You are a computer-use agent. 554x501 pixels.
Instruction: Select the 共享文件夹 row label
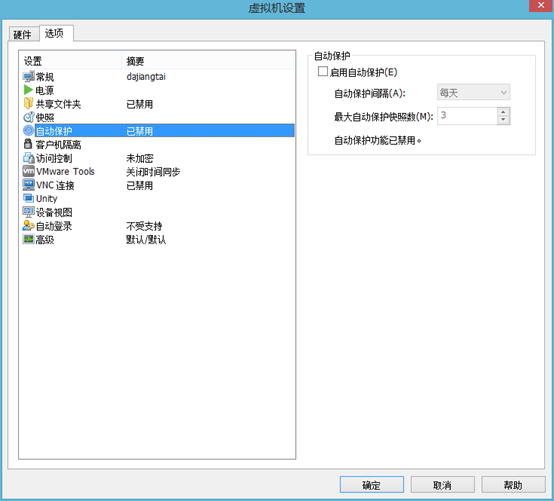point(58,104)
